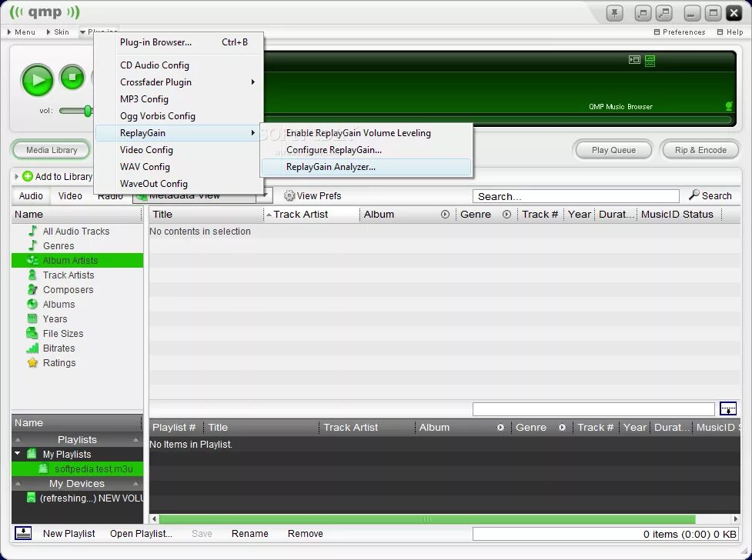Click the display visualization icon
This screenshot has width=752, height=560.
pos(650,61)
